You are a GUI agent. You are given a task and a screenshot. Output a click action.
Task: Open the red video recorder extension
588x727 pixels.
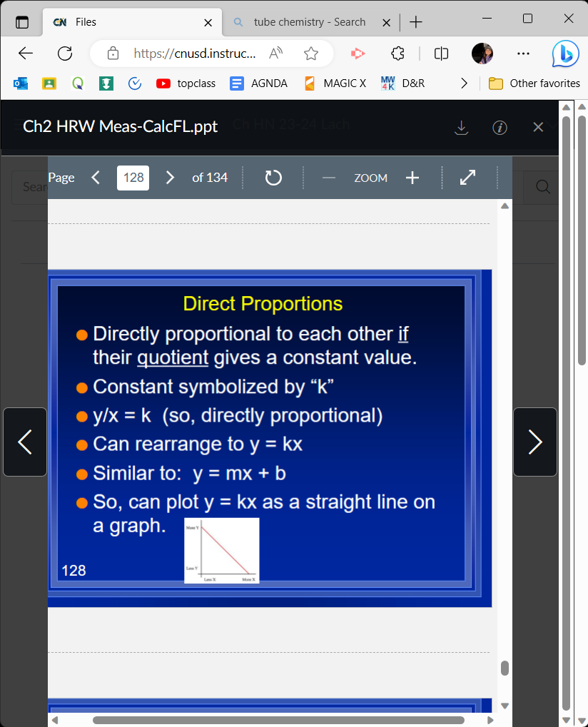pos(358,54)
